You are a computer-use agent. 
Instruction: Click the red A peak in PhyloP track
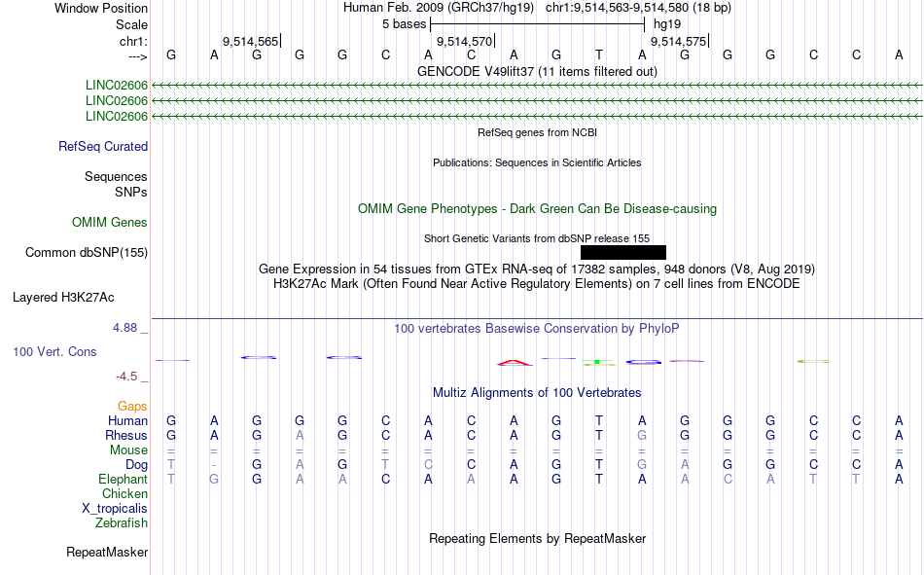coord(515,363)
